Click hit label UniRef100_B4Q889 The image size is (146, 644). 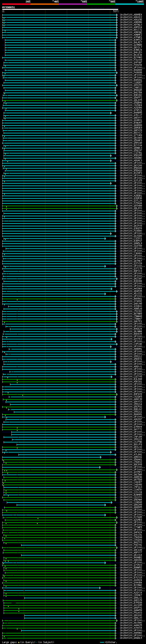[x=131, y=70]
